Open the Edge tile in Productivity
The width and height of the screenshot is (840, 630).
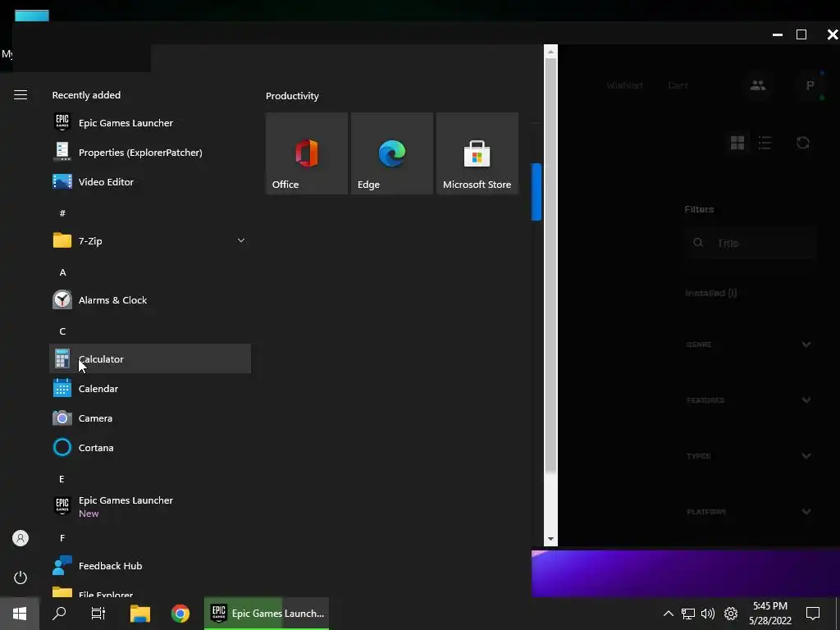(x=391, y=153)
